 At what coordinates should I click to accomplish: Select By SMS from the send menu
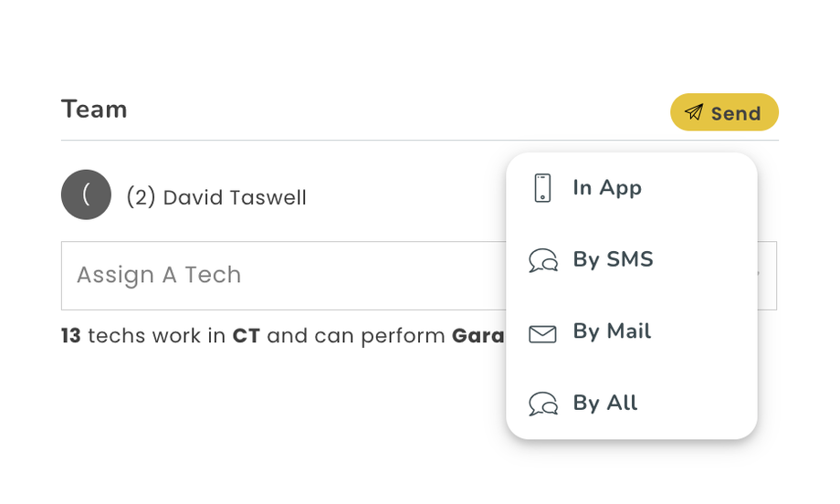613,260
